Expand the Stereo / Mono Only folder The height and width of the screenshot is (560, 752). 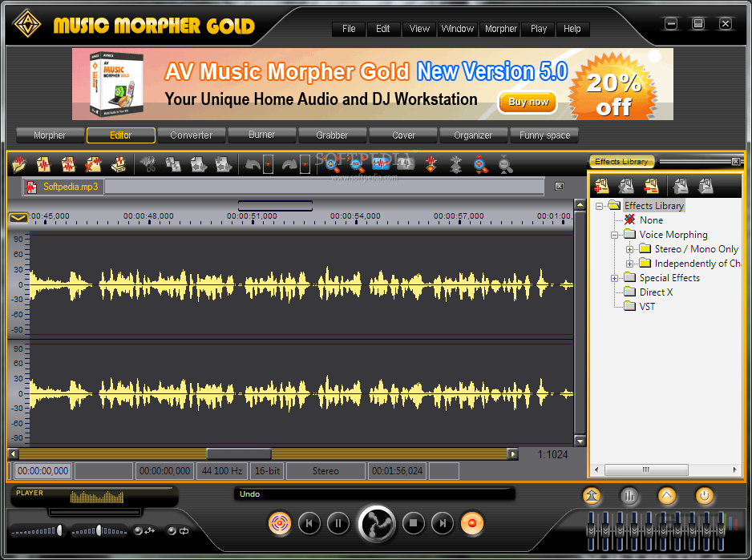[x=629, y=249]
